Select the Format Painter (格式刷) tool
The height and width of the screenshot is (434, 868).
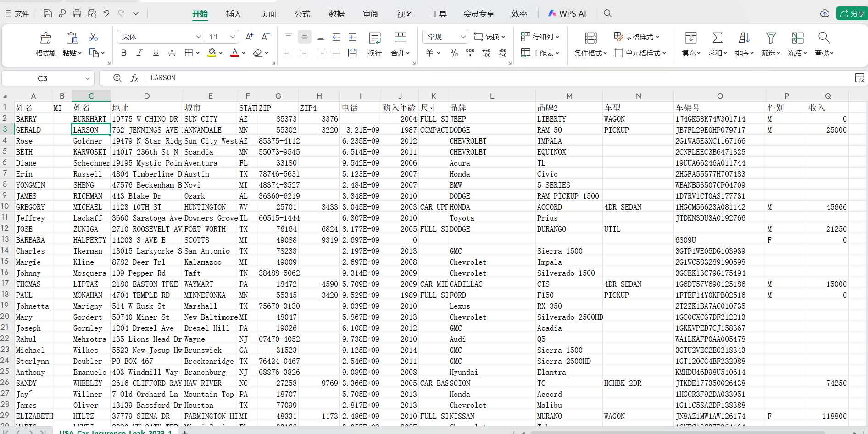pyautogui.click(x=46, y=44)
